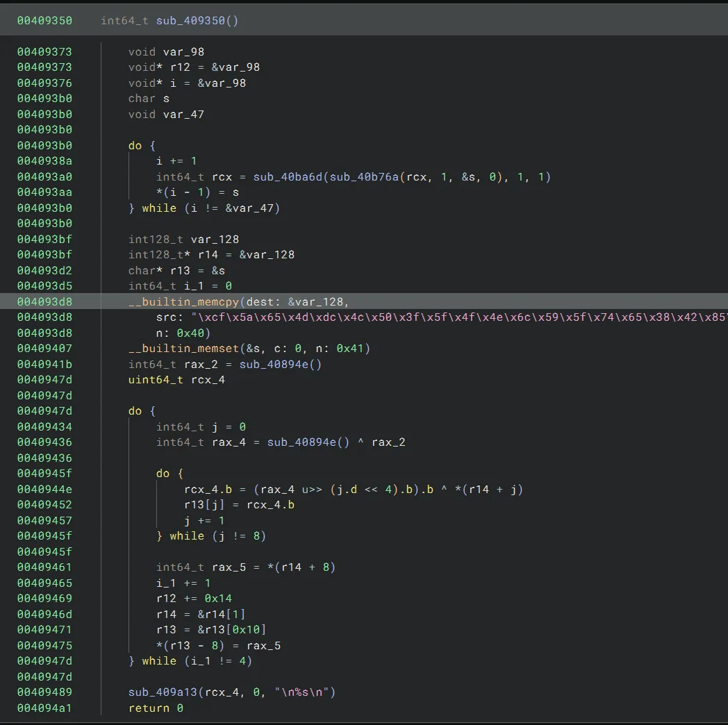Click the sub_409350 function name in header
This screenshot has height=725, width=728.
click(190, 20)
